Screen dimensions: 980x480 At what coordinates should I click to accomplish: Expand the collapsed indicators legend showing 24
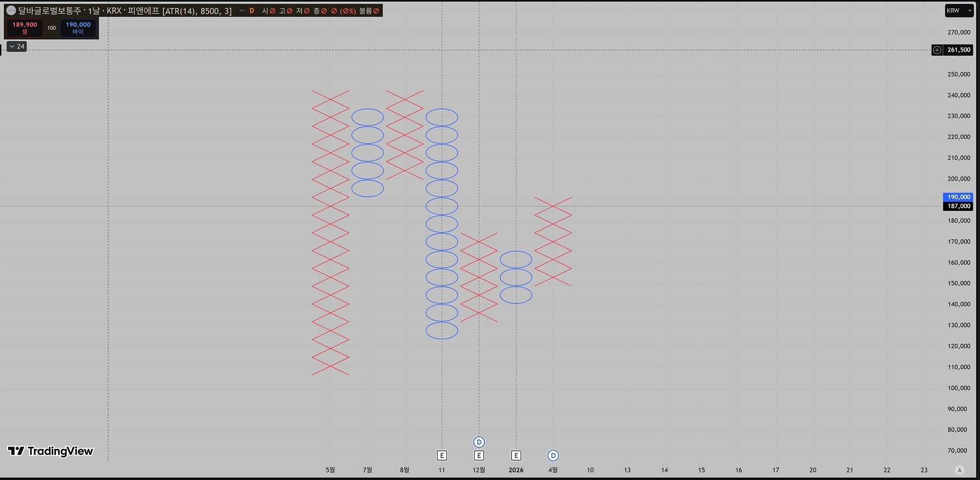click(16, 46)
